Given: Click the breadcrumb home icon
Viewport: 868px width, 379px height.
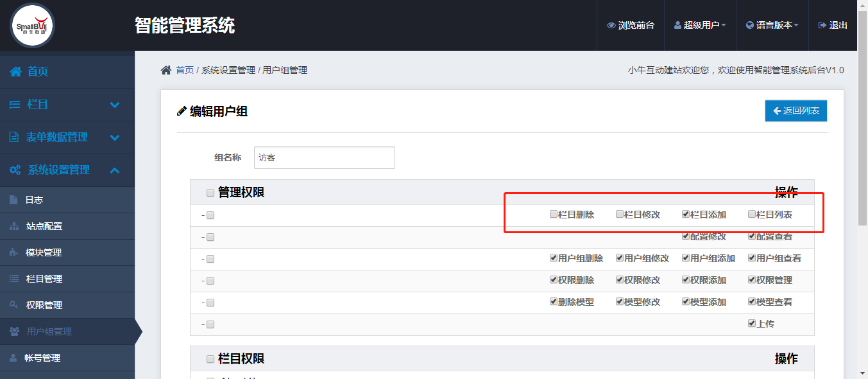Looking at the screenshot, I should pyautogui.click(x=166, y=69).
